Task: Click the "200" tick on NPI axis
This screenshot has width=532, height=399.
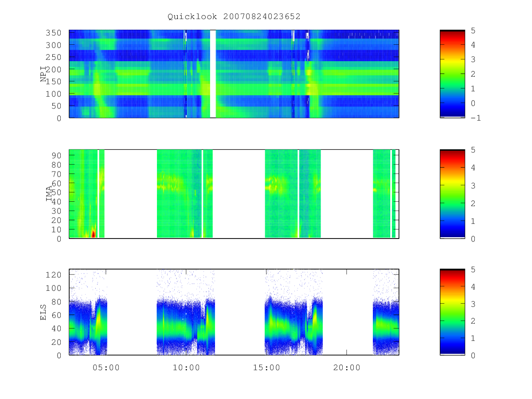Action: coord(54,70)
